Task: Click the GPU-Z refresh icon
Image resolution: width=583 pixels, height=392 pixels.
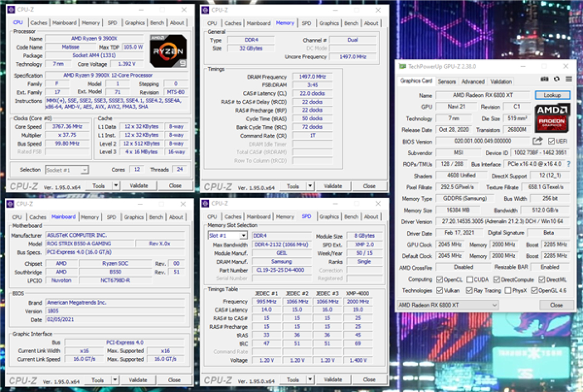Action: coord(557,79)
